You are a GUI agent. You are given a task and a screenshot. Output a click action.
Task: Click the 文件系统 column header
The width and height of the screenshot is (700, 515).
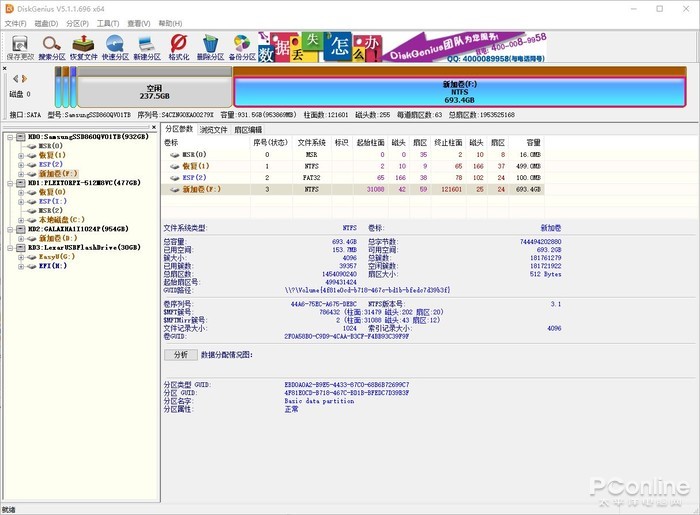312,143
